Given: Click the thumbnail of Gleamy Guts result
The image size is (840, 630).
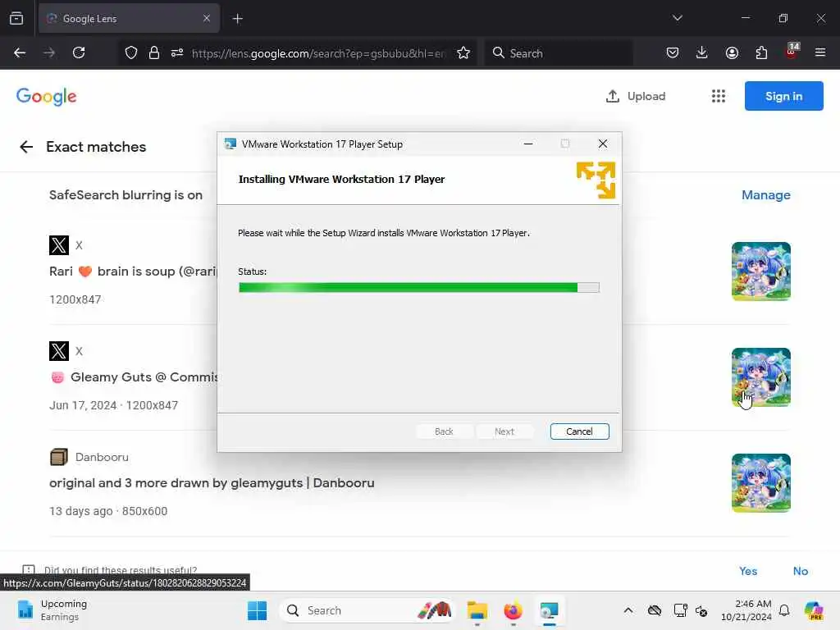Looking at the screenshot, I should click(761, 377).
